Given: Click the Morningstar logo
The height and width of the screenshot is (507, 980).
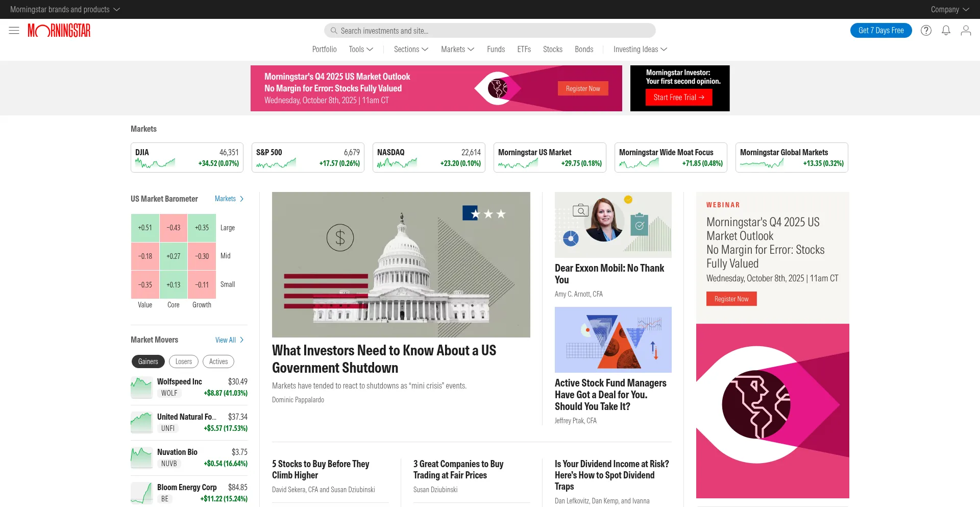Looking at the screenshot, I should click(x=59, y=31).
